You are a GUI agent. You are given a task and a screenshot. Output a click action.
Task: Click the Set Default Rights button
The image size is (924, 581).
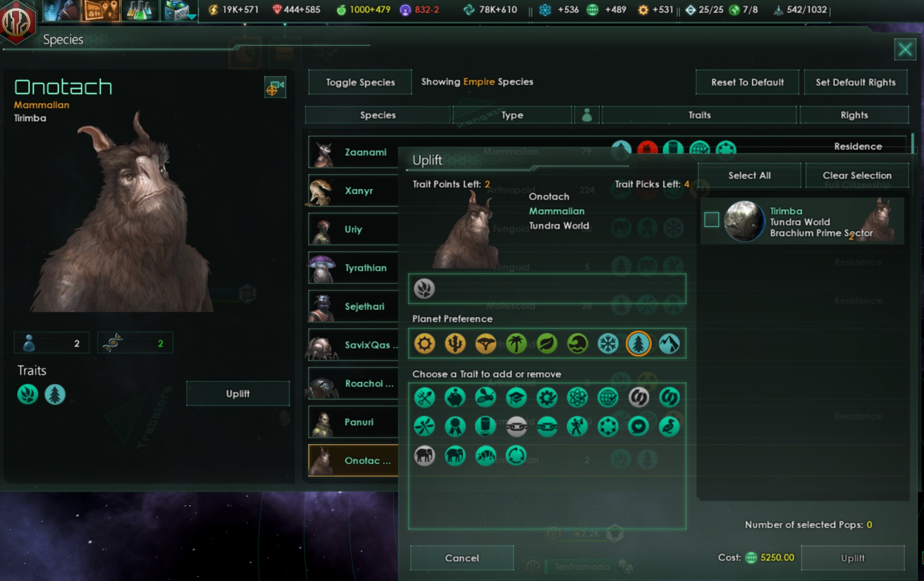(855, 82)
